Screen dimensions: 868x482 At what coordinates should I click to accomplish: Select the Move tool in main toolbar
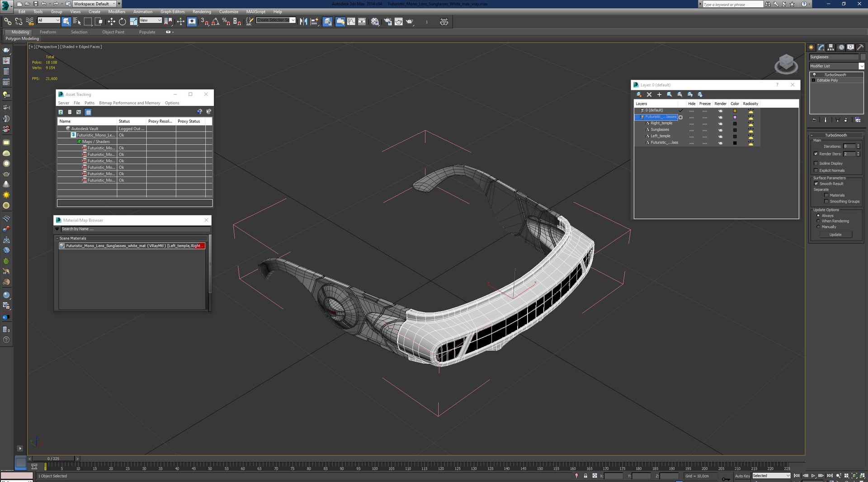coord(111,22)
